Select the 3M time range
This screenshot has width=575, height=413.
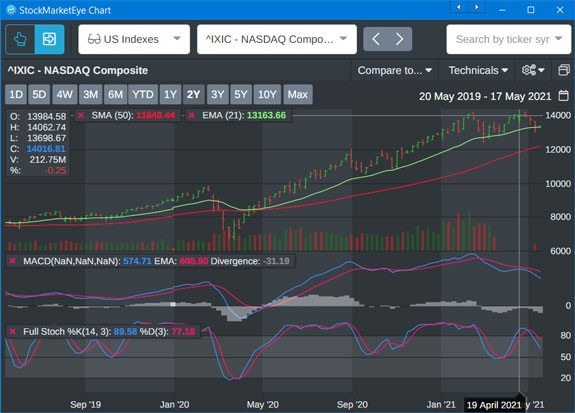[90, 95]
